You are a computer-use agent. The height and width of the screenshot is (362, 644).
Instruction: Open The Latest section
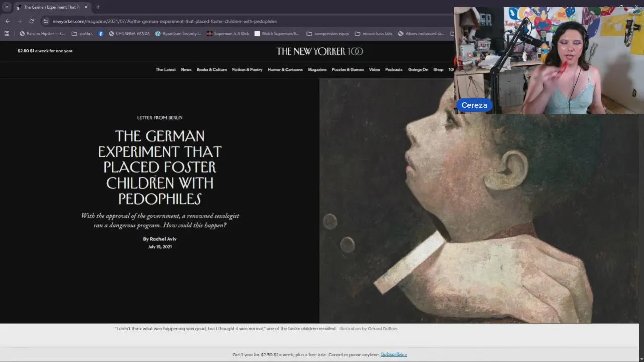[x=166, y=70]
